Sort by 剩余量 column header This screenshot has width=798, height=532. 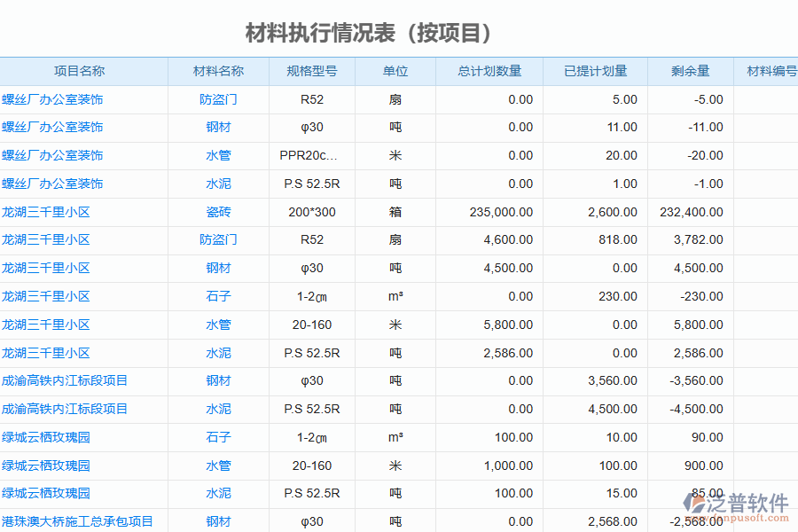(x=691, y=71)
